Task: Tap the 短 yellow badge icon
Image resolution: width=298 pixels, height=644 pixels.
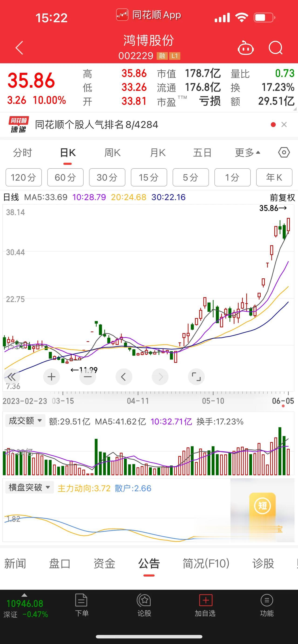Action: coord(262,505)
